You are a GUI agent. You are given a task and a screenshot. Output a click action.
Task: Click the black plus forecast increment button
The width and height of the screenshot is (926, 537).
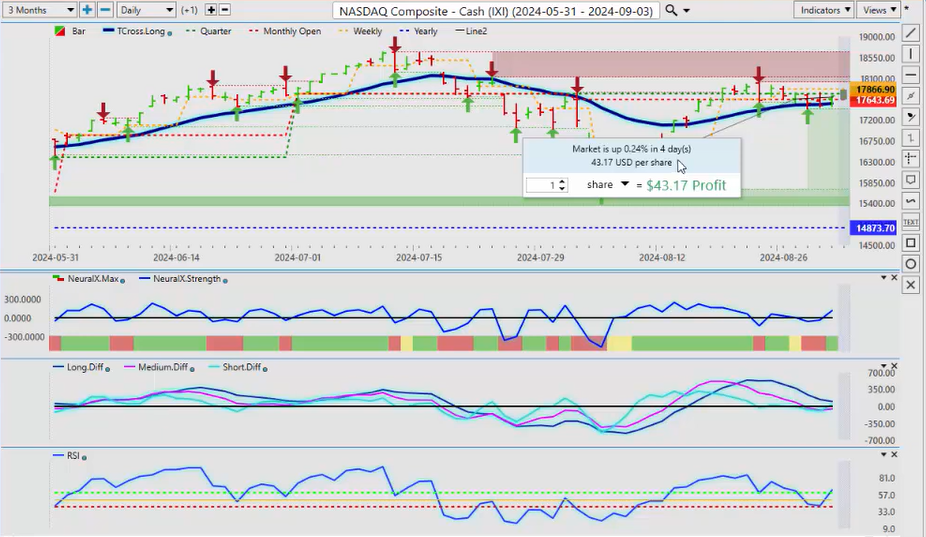click(211, 10)
